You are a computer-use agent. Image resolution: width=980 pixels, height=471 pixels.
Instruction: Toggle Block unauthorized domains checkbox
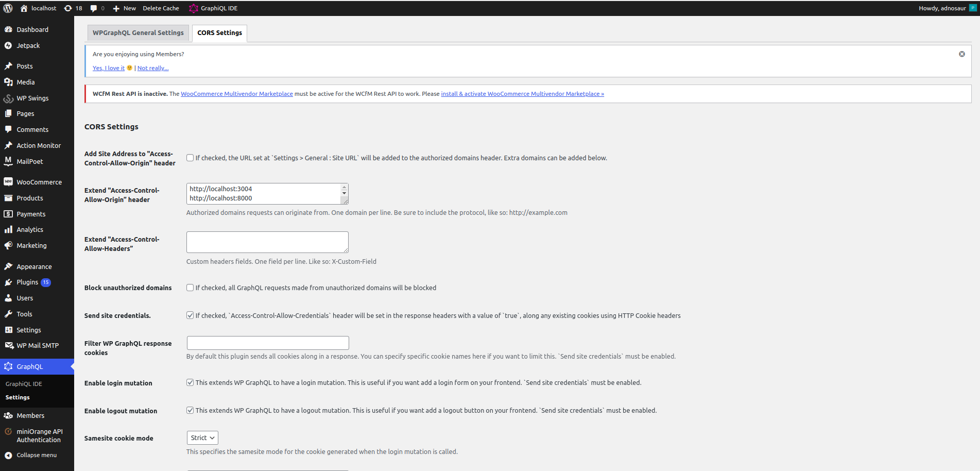[190, 288]
